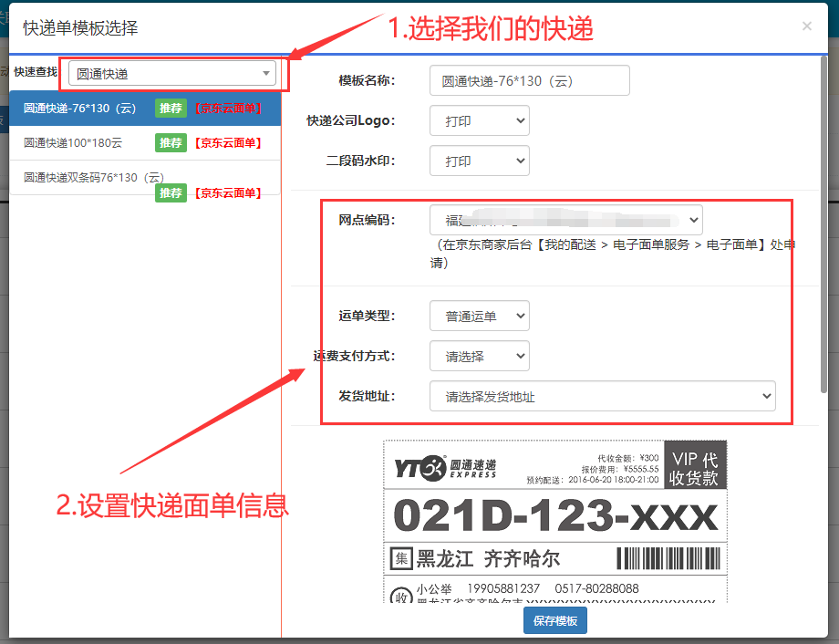
Task: Click the 推荐 badge on 圆通快递100*180云
Action: point(171,143)
